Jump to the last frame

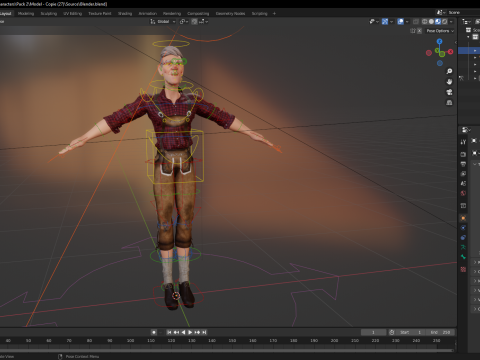204,332
